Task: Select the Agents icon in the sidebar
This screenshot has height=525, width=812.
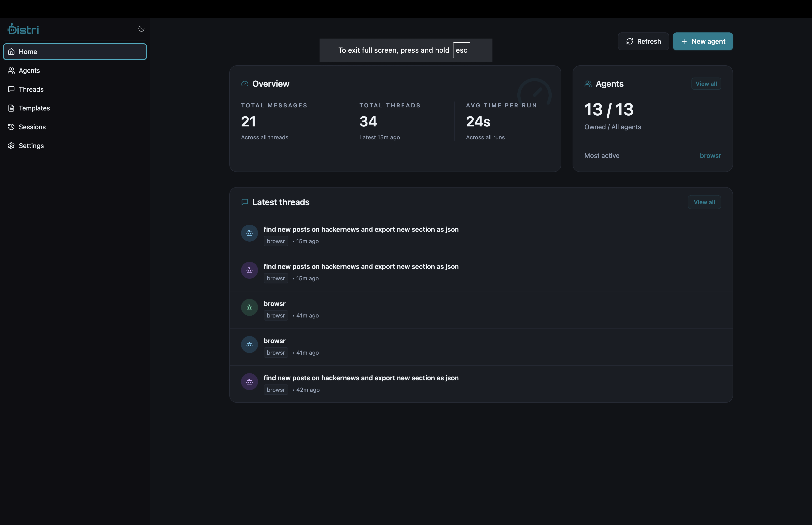Action: coord(11,71)
